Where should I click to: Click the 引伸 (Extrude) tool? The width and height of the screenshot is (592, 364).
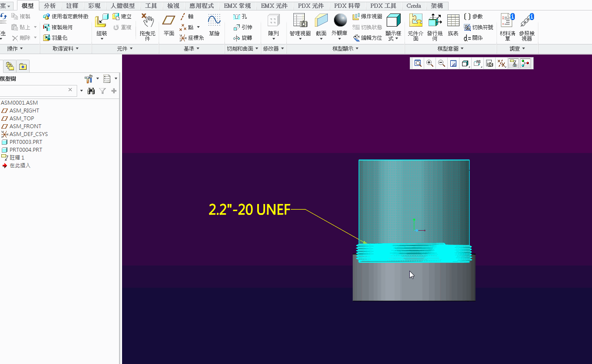click(242, 27)
